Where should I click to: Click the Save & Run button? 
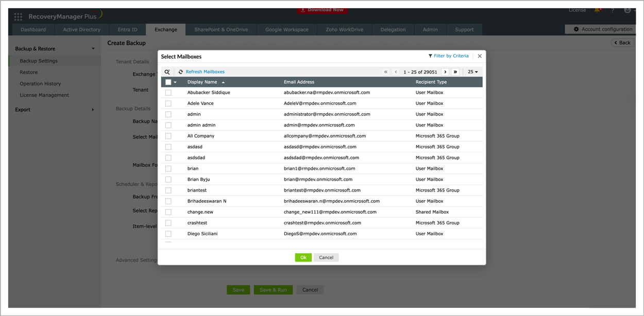tap(273, 290)
